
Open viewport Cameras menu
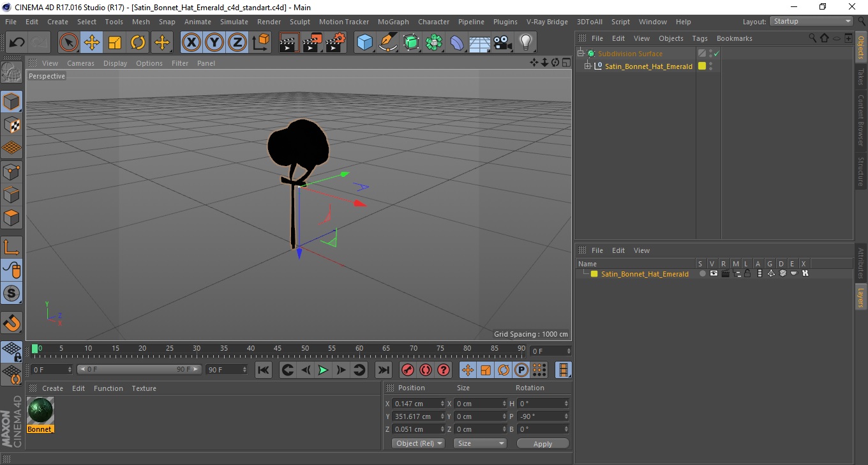point(80,63)
